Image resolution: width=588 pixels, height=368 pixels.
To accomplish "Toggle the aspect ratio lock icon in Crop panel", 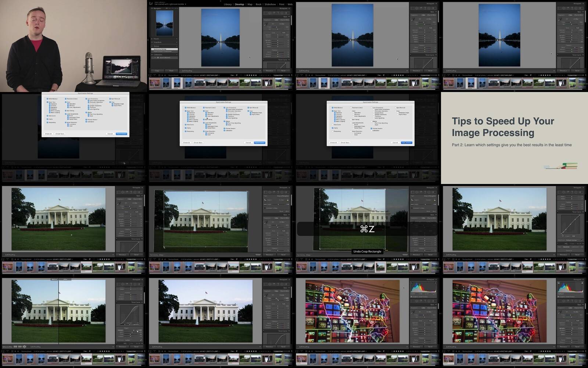I will click(x=288, y=200).
